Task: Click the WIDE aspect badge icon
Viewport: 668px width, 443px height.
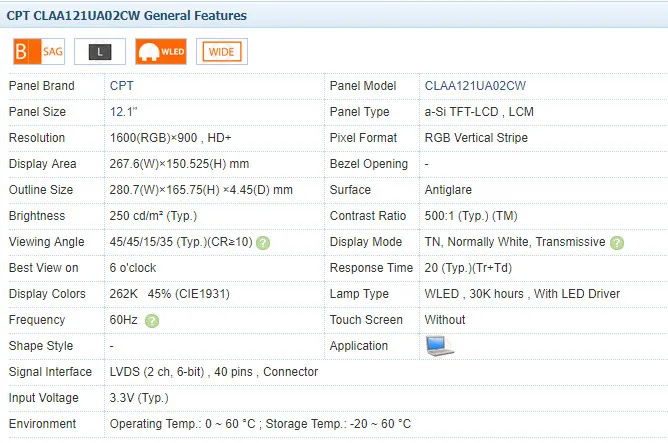Action: point(222,52)
